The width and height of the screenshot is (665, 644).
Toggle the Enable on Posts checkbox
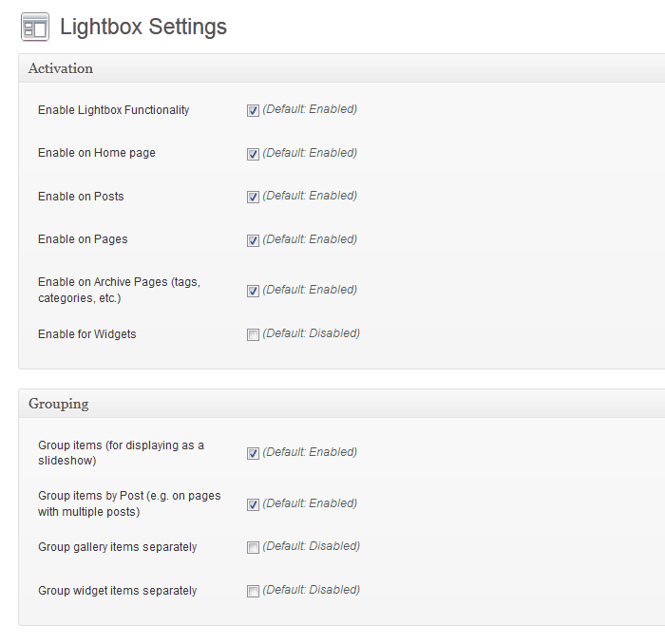[x=253, y=197]
